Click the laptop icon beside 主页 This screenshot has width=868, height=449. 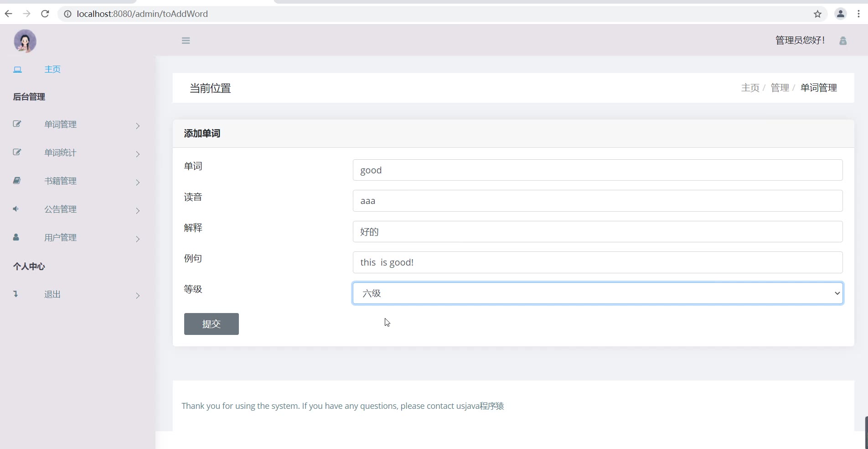click(17, 69)
